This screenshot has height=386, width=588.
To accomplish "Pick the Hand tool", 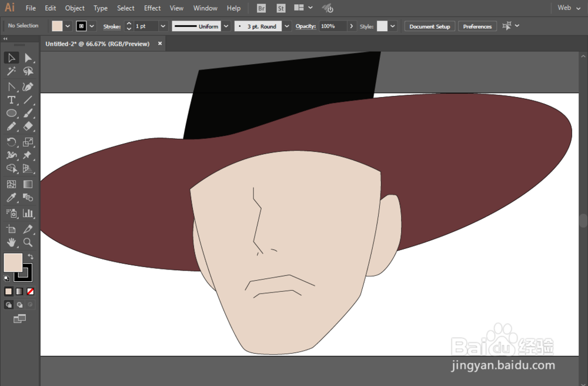I will [11, 242].
